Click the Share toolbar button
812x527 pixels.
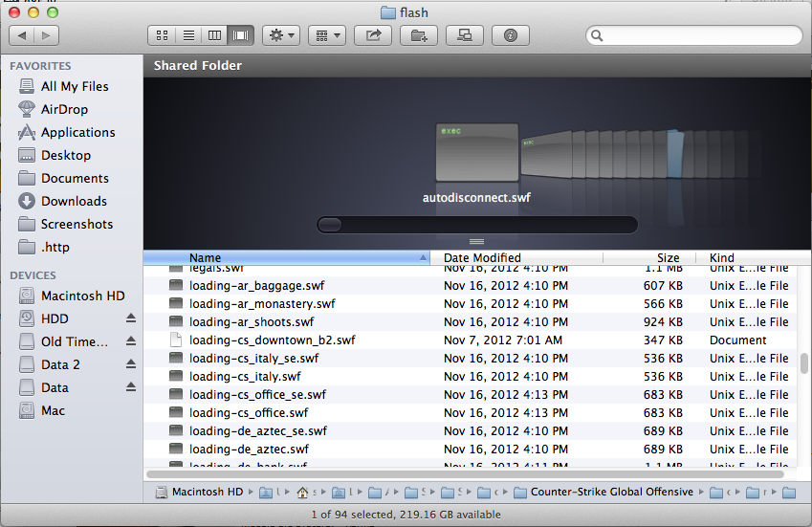coord(373,35)
